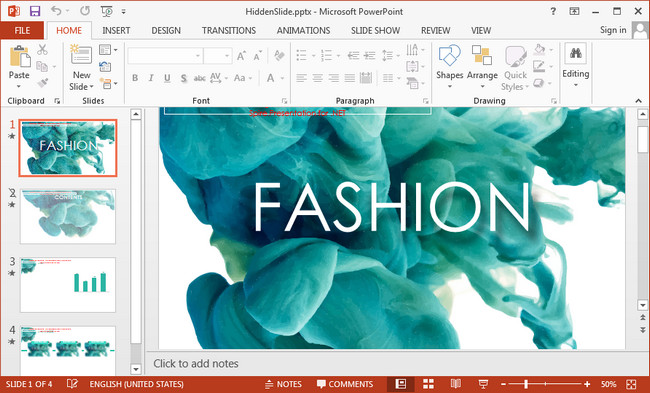Clear all formatting
The width and height of the screenshot is (650, 393).
(x=279, y=55)
